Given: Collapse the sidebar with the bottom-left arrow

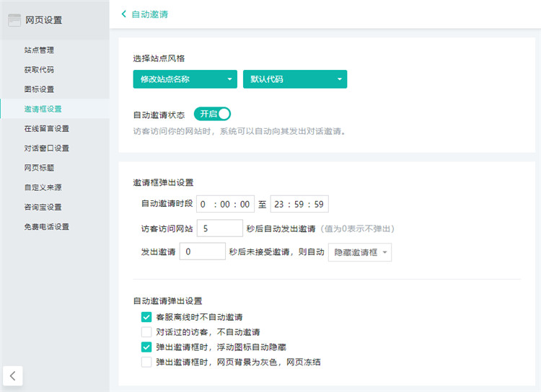Looking at the screenshot, I should coord(13,375).
